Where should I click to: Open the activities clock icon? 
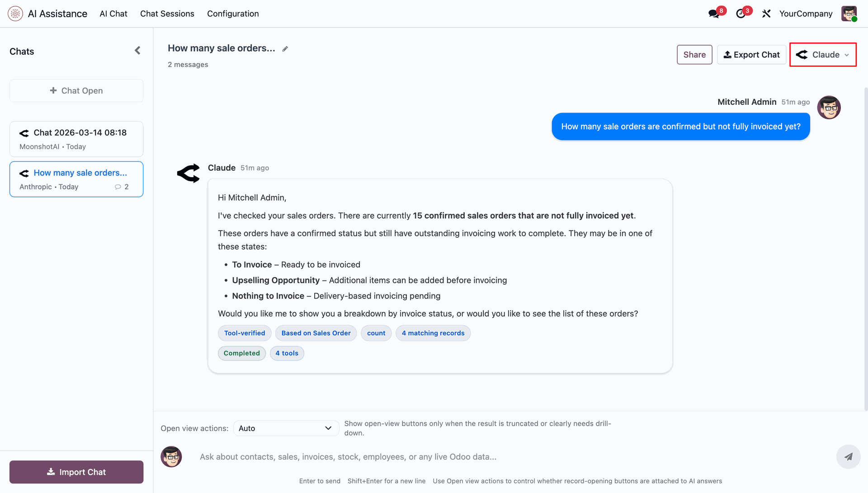741,14
